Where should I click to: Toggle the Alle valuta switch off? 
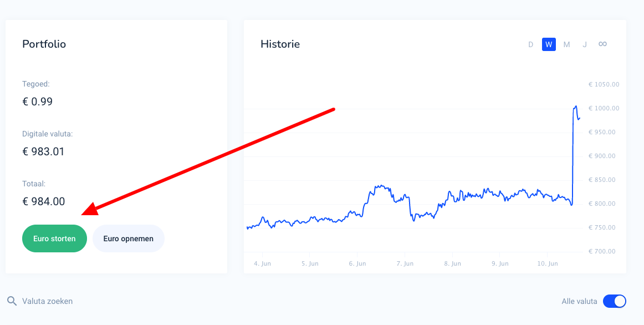pyautogui.click(x=615, y=301)
